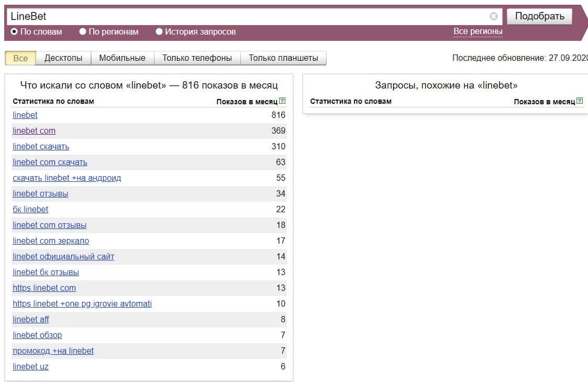Open the 'linebet com' keyword link

pyautogui.click(x=34, y=131)
